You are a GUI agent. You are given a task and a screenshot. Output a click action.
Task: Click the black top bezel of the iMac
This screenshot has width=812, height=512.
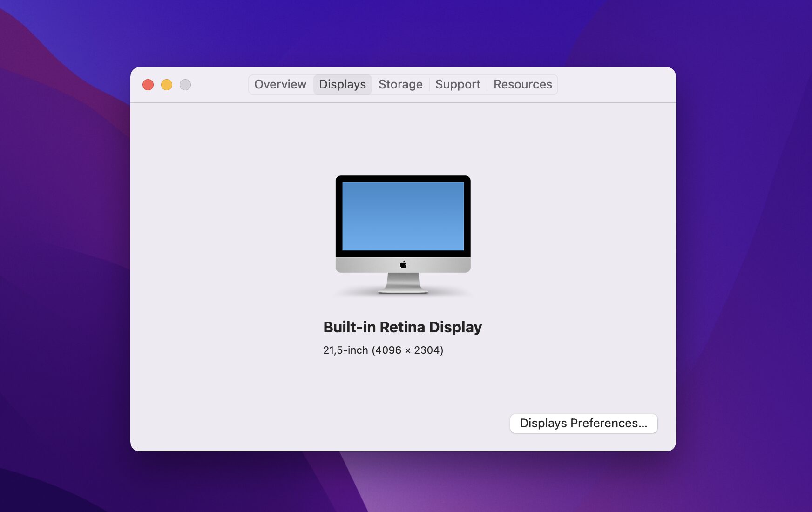tap(403, 179)
